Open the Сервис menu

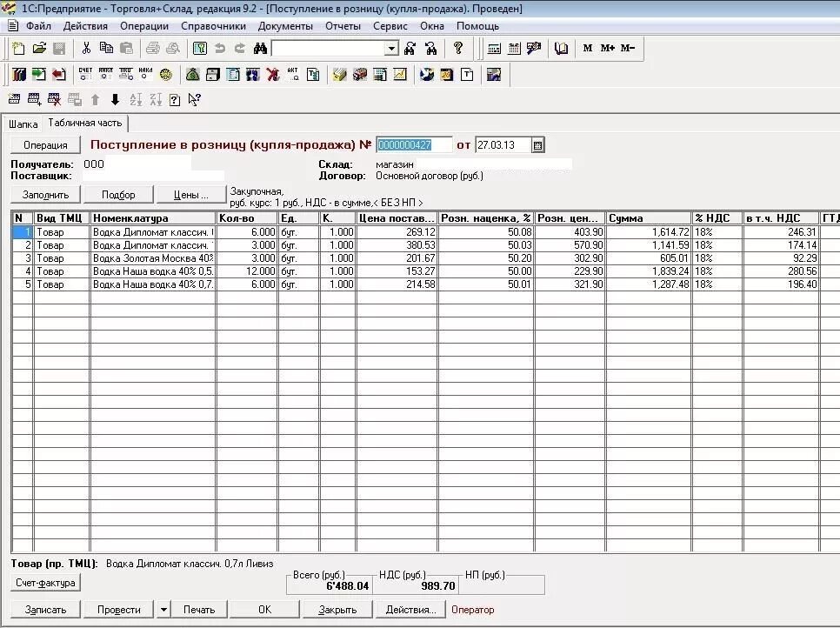pyautogui.click(x=390, y=26)
